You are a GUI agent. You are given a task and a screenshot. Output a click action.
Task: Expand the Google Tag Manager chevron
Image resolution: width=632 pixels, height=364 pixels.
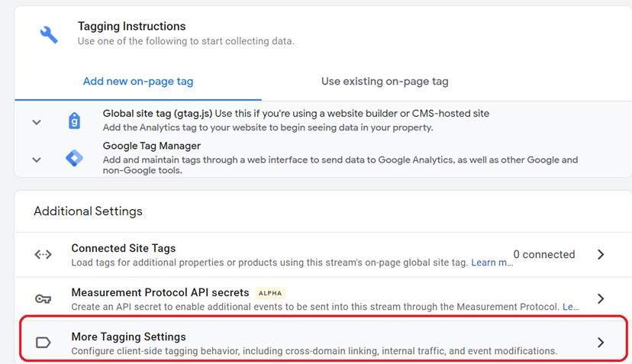[x=37, y=159]
